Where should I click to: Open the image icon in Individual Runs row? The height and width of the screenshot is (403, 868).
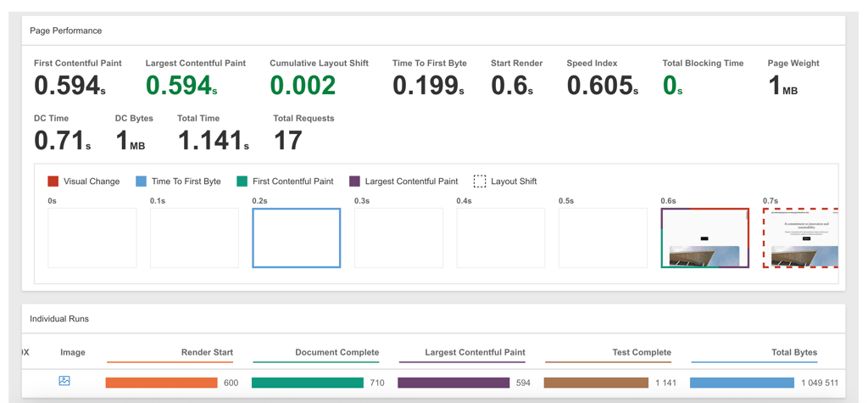64,381
